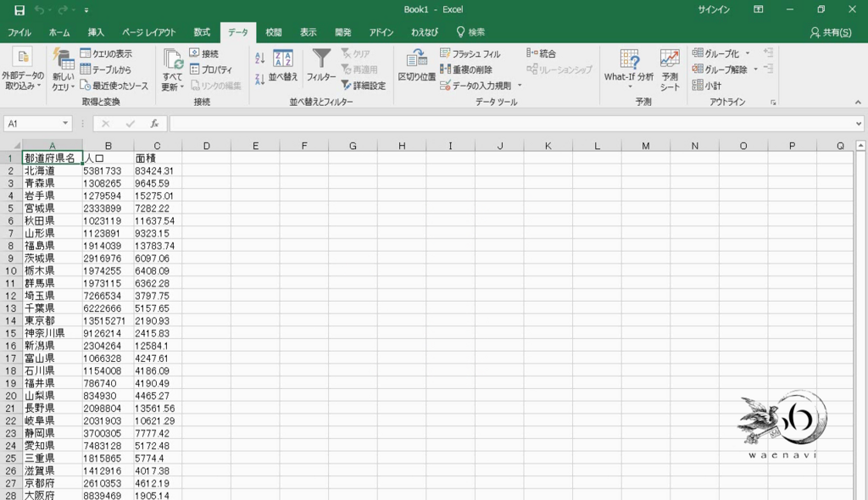Screen dimensions: 868x500
Task: Switch to the 挿入 ribbon tab
Action: 96,32
